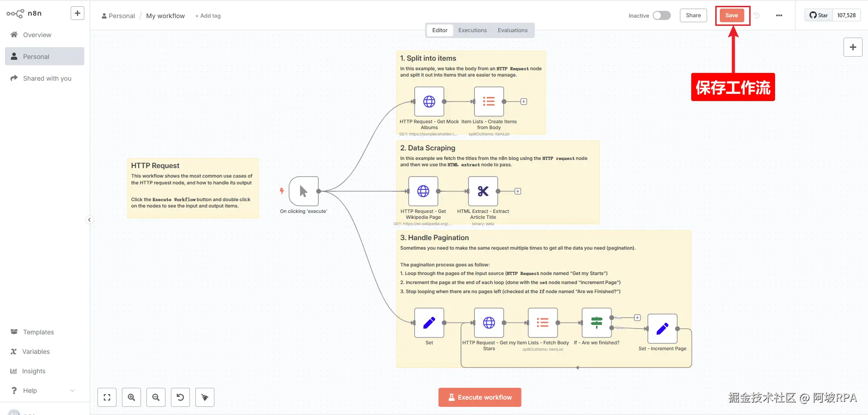Open the workflow history icon
The width and height of the screenshot is (868, 415).
point(756,15)
